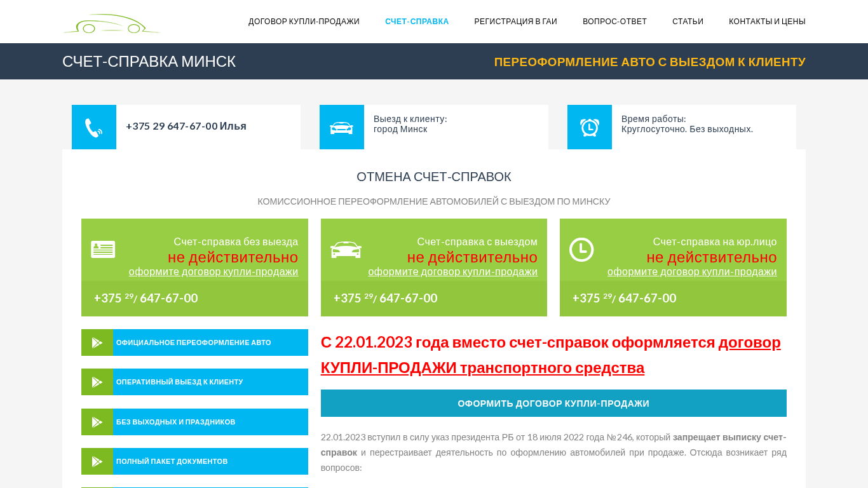Viewport: 868px width, 488px height.
Task: Click Оперативный выезд к клиенту sidebar item
Action: [x=194, y=382]
